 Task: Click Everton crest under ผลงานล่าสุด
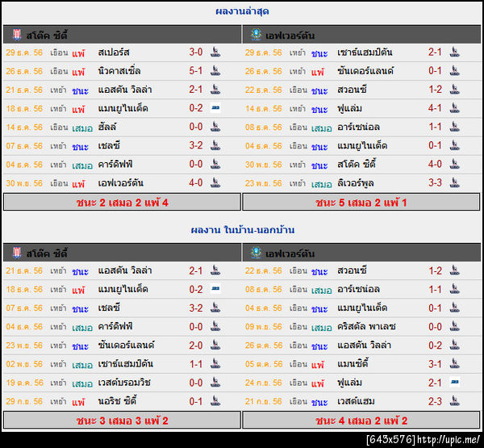tap(256, 35)
